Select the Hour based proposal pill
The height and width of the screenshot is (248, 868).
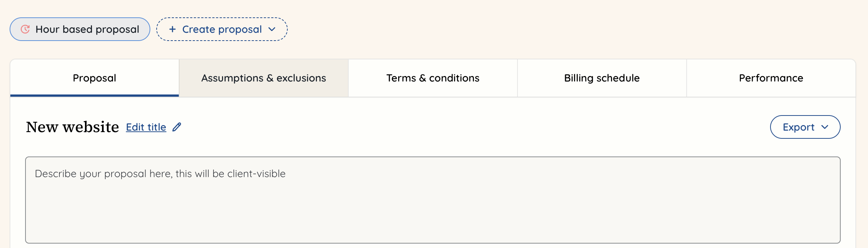coord(79,29)
